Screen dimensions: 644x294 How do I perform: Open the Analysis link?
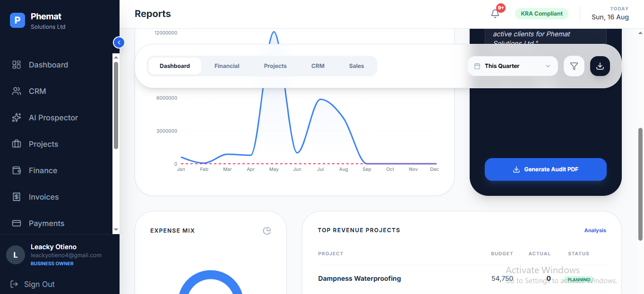(595, 230)
